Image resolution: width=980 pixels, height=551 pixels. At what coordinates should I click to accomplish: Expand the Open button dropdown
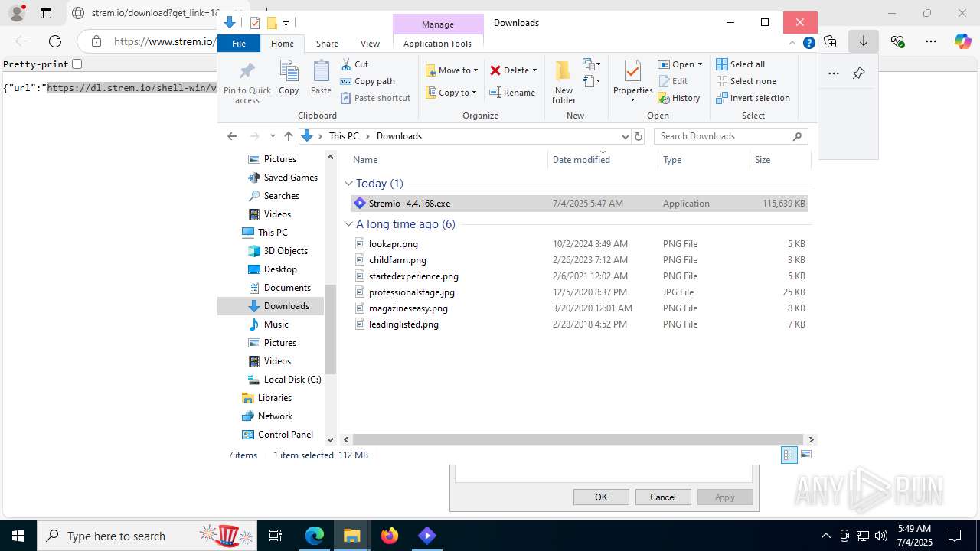pos(700,64)
